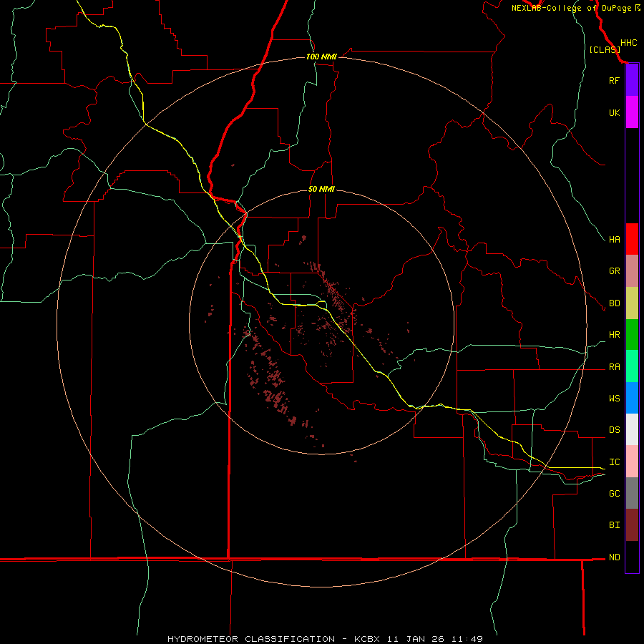Click the BI legend label

tap(614, 525)
